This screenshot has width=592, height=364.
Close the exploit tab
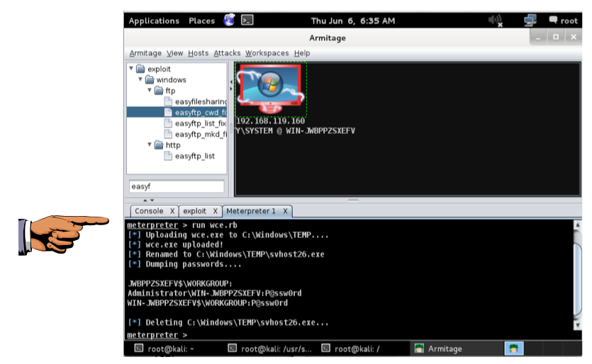pos(216,211)
